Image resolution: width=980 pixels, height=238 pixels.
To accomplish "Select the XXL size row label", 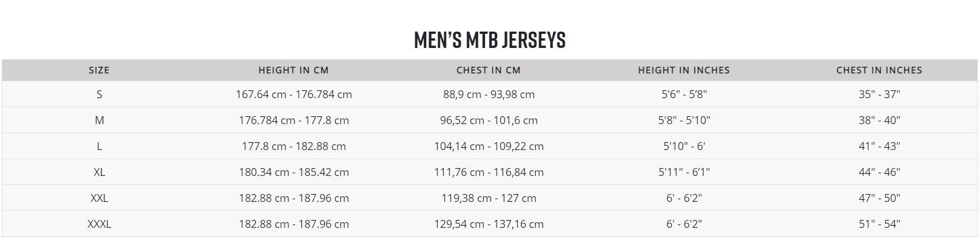I will coord(99,198).
